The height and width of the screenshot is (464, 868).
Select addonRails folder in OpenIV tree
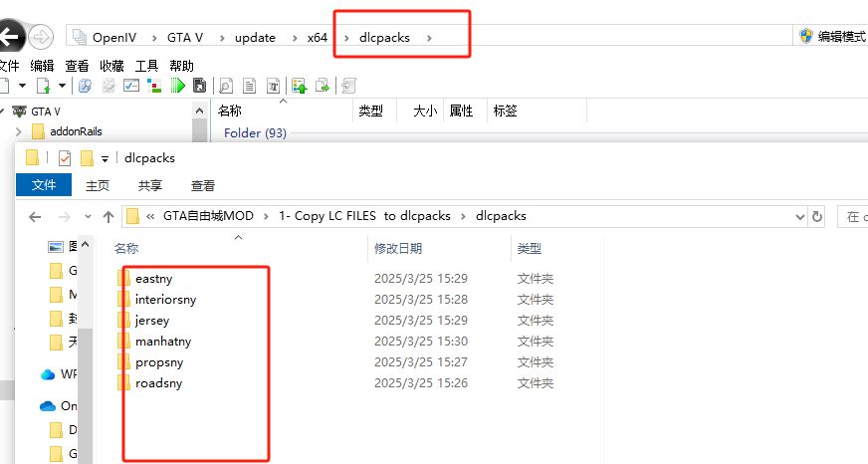coord(76,131)
